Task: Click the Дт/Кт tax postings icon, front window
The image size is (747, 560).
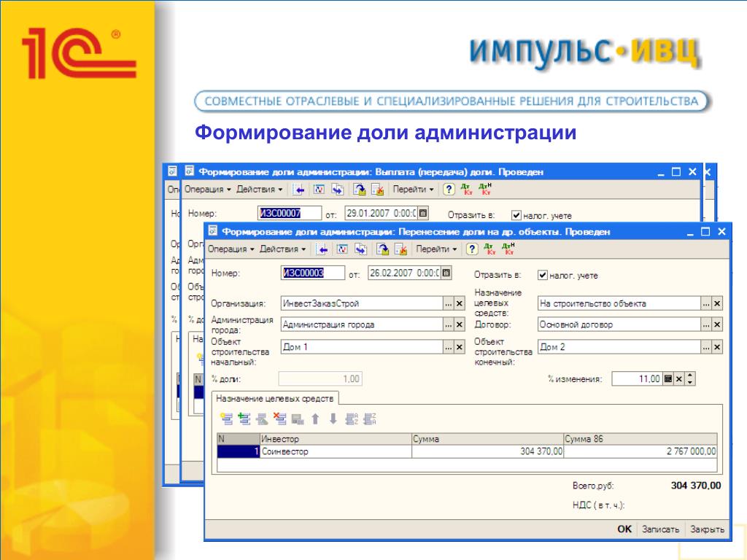Action: 508,249
